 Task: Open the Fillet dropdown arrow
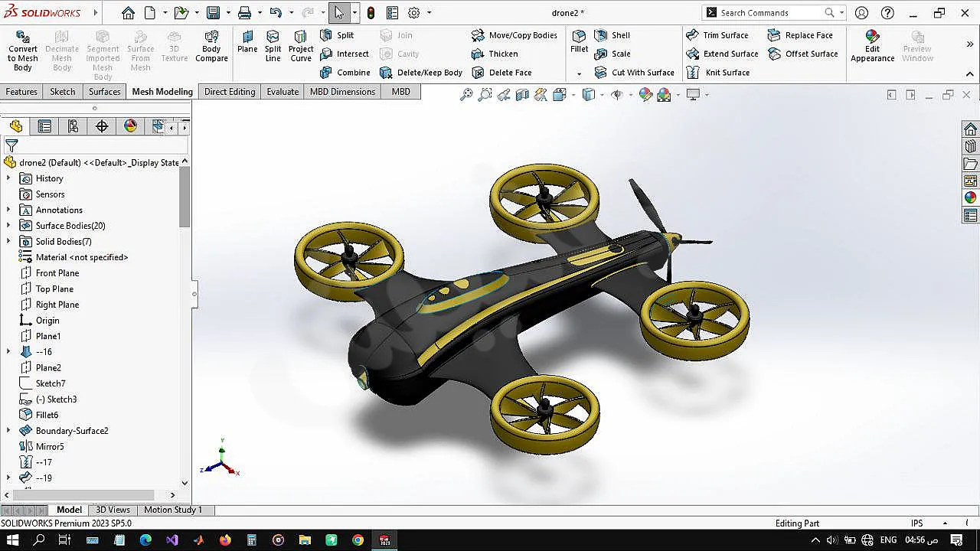579,74
